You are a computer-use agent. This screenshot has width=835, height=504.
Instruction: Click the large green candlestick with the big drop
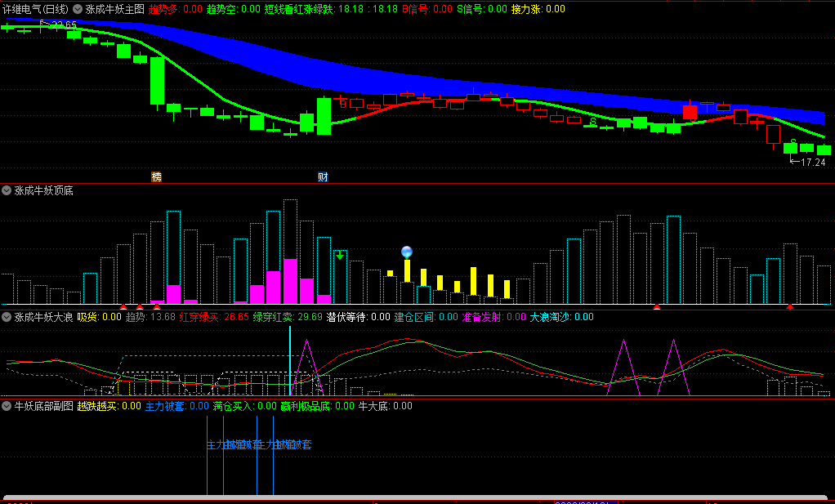pos(157,81)
